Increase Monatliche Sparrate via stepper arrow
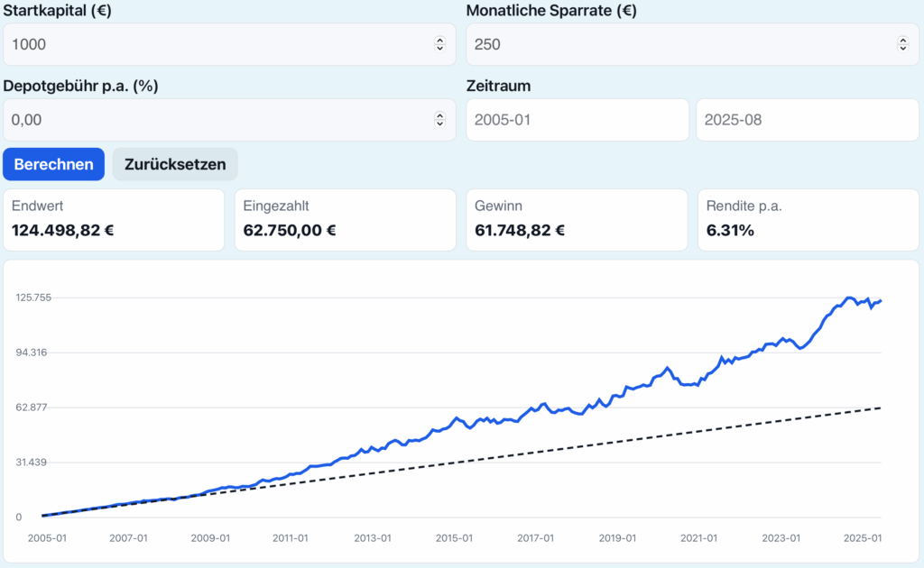Image resolution: width=924 pixels, height=568 pixels. 902,41
